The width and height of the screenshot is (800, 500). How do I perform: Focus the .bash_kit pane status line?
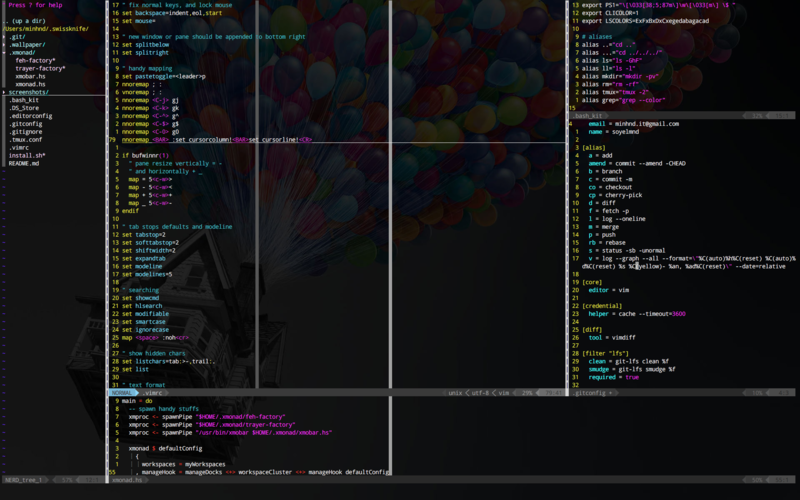pos(681,116)
